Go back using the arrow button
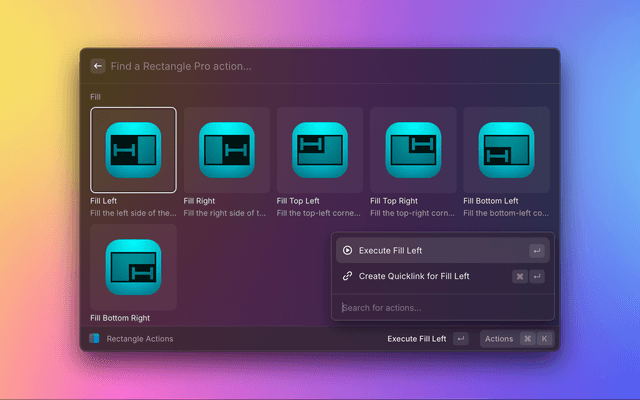The image size is (640, 400). [x=98, y=66]
